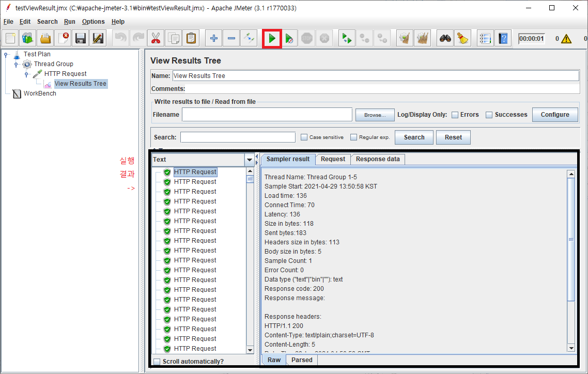Click the Filename input field

tap(267, 115)
